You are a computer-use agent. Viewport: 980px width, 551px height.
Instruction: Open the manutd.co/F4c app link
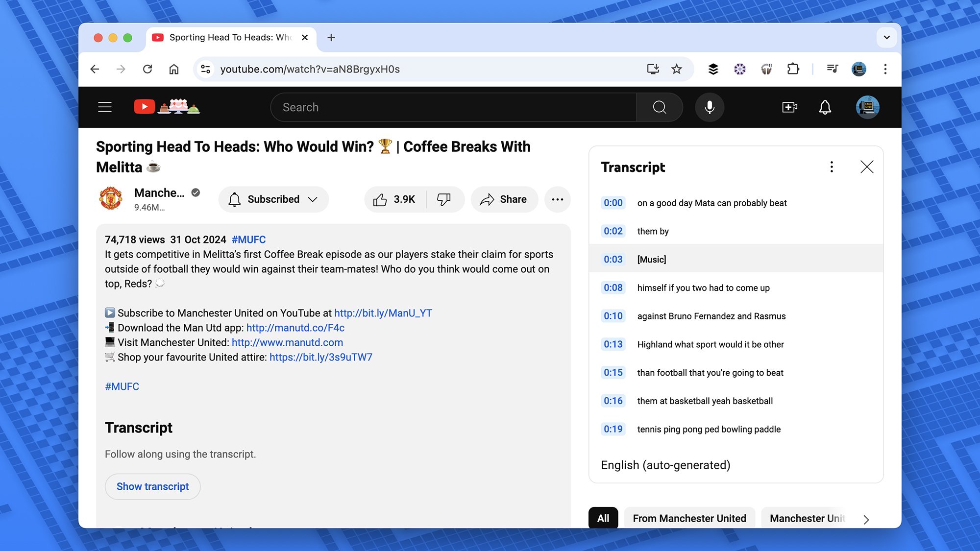[x=295, y=328]
